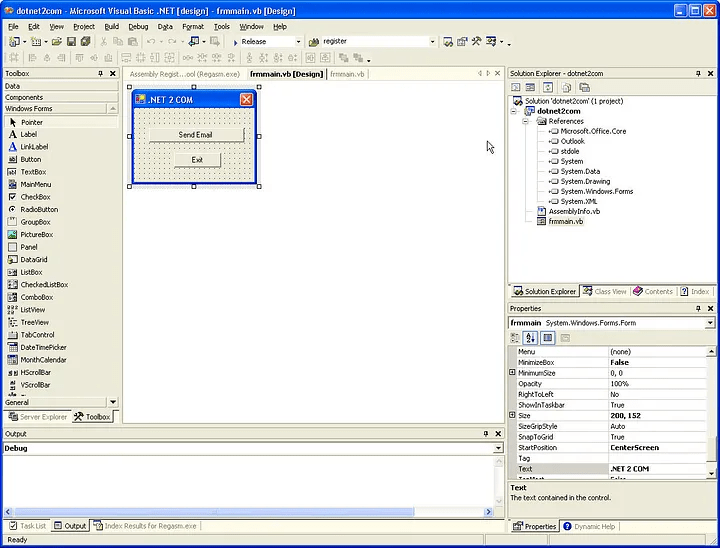Pick the TreeView control from Toolbox
Viewport: 720px width, 548px height.
tap(34, 322)
